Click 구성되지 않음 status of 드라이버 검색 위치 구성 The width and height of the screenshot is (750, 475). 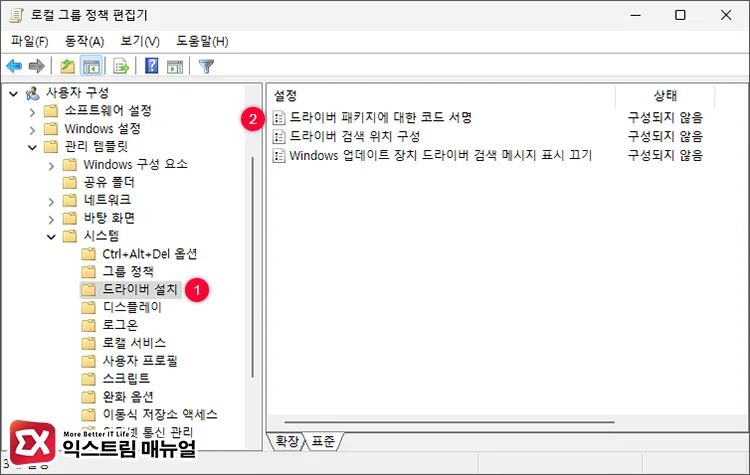pyautogui.click(x=665, y=136)
